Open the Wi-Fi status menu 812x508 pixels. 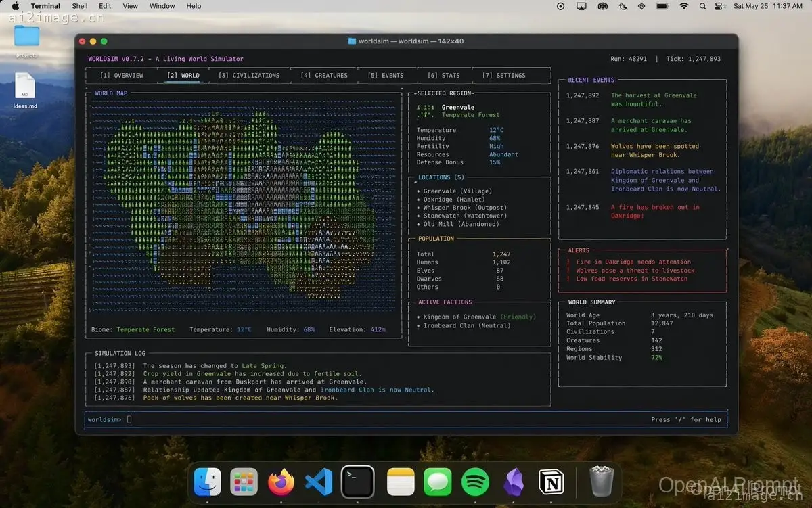684,6
